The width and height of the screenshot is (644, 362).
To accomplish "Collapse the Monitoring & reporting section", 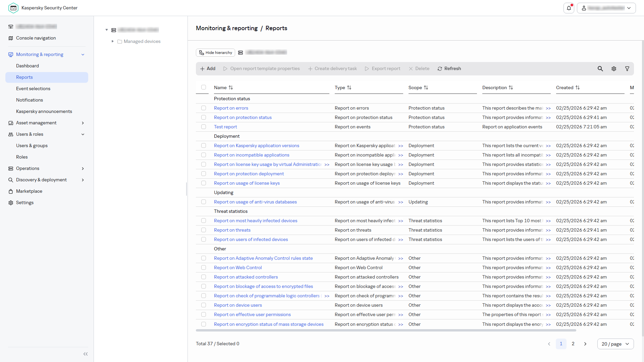I will click(x=83, y=55).
